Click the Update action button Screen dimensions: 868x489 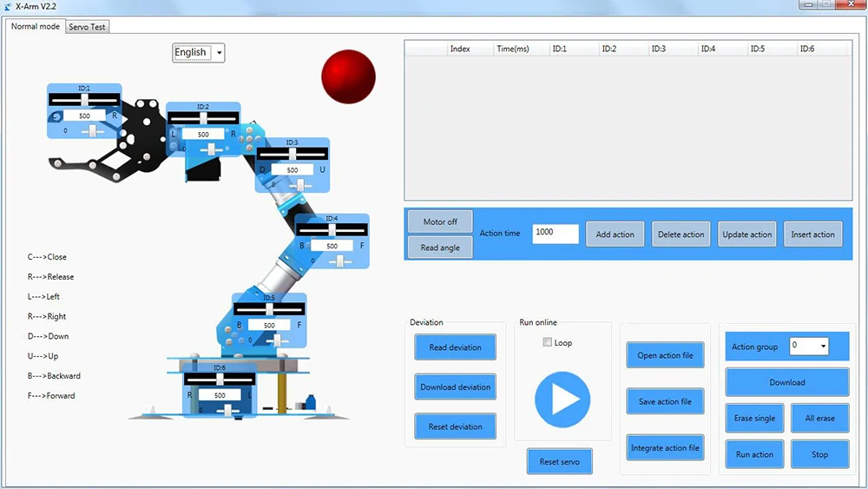(x=746, y=235)
